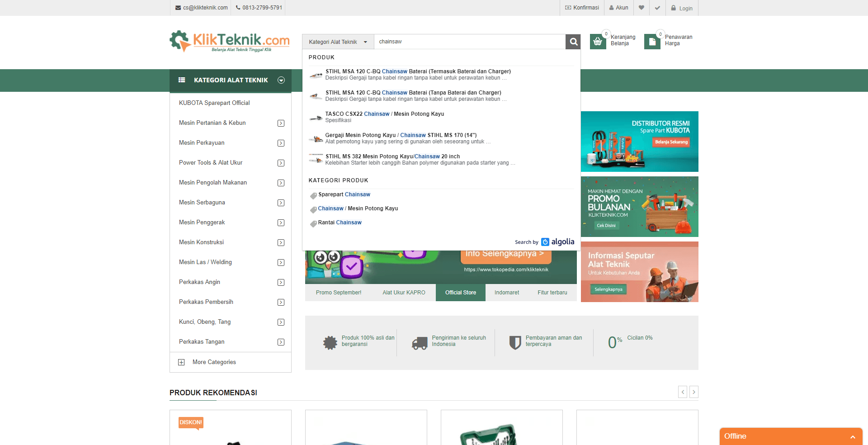Image resolution: width=868 pixels, height=445 pixels.
Task: Open the Keranjang Belanja cart icon
Action: (598, 42)
